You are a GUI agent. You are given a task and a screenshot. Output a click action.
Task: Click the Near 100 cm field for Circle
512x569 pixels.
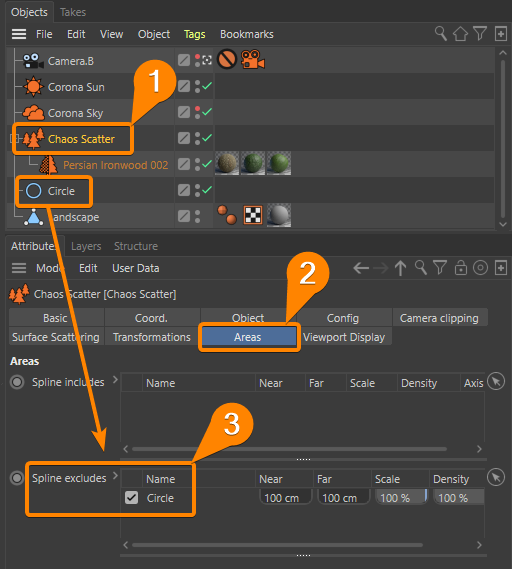coord(286,498)
